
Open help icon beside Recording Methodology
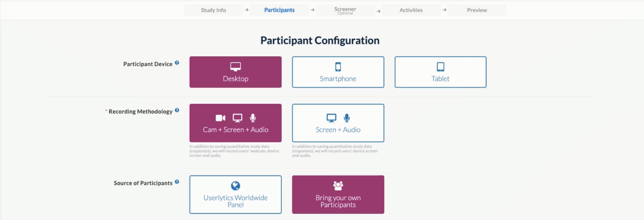[x=177, y=110]
